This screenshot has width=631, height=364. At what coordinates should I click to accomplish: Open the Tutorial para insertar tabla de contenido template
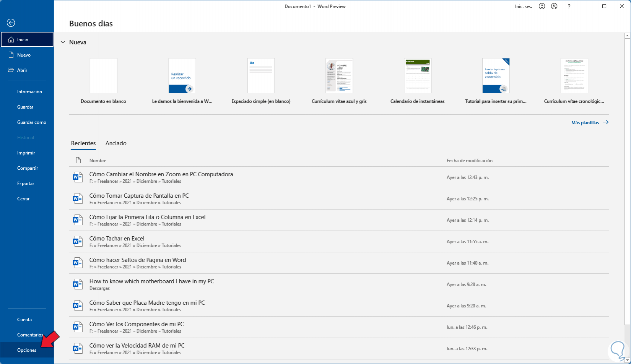(x=496, y=76)
